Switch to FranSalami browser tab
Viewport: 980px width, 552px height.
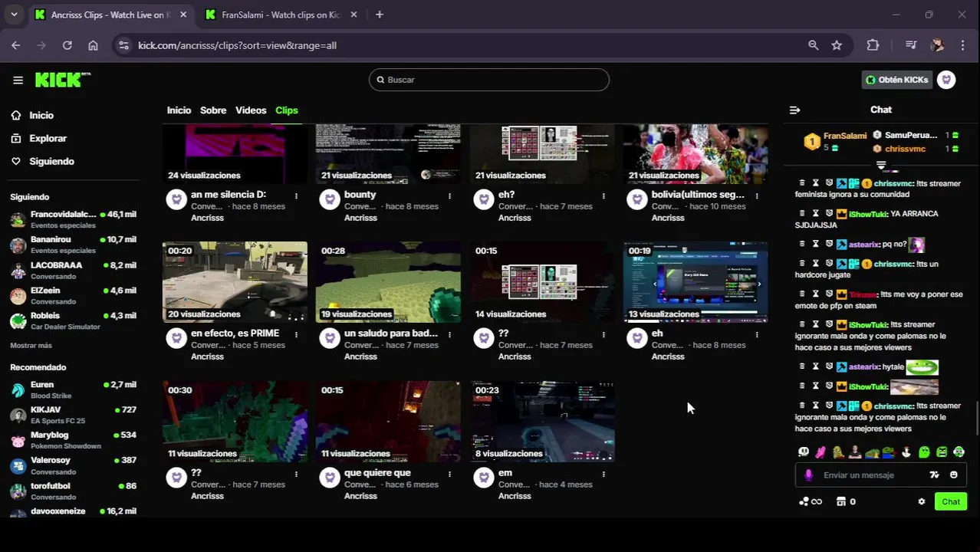click(281, 15)
